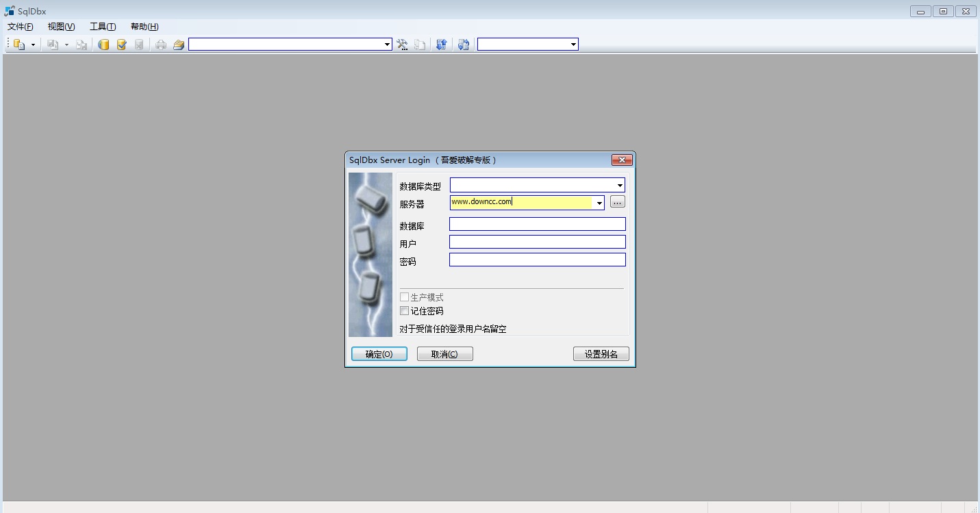Open a new SQL editor tab
Screen dimensions: 980x513
[18, 44]
